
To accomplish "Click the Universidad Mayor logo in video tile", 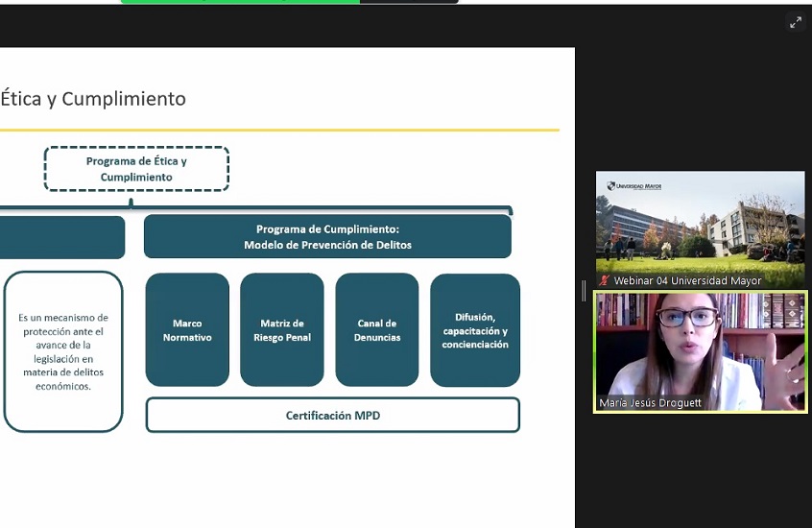I will pos(633,186).
